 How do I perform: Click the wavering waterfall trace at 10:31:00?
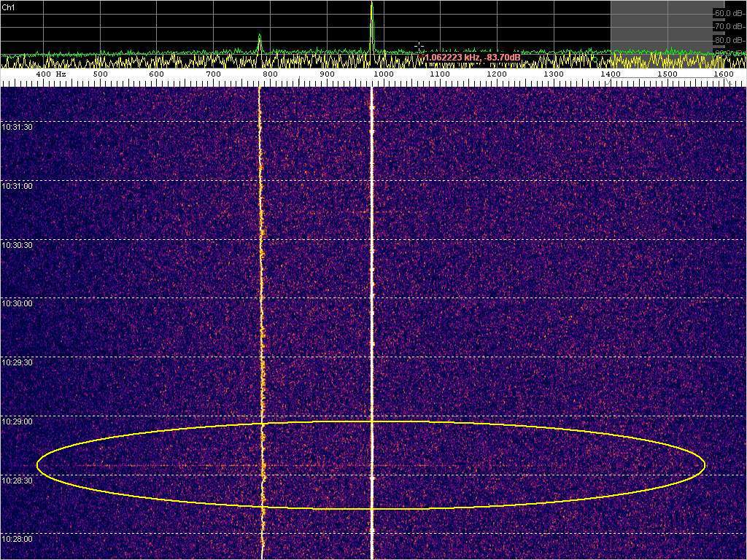[260, 181]
